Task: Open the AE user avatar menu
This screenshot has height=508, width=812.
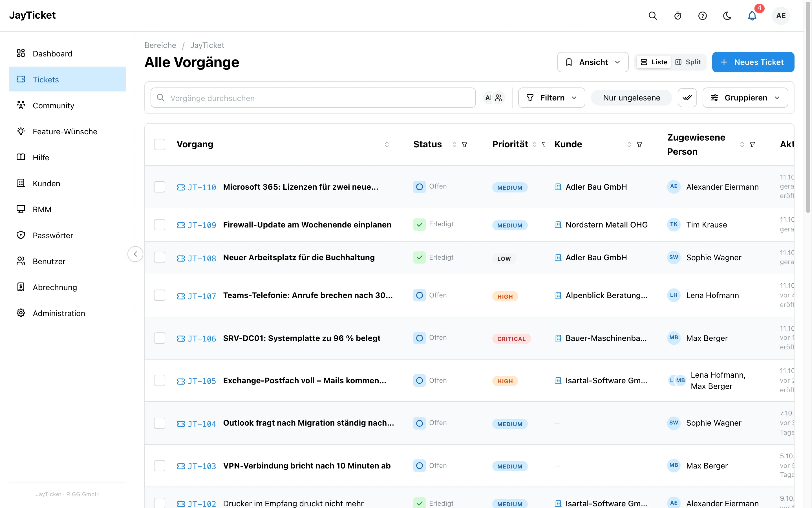Action: [x=781, y=16]
